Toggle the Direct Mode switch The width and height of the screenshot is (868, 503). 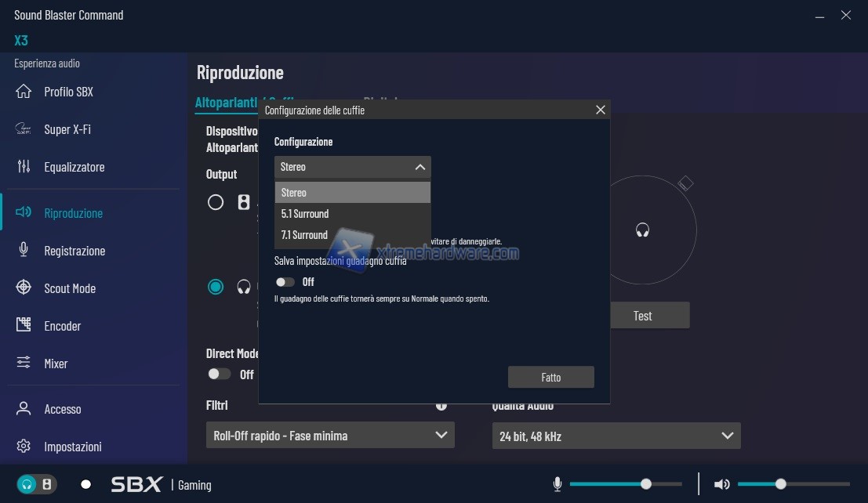219,375
